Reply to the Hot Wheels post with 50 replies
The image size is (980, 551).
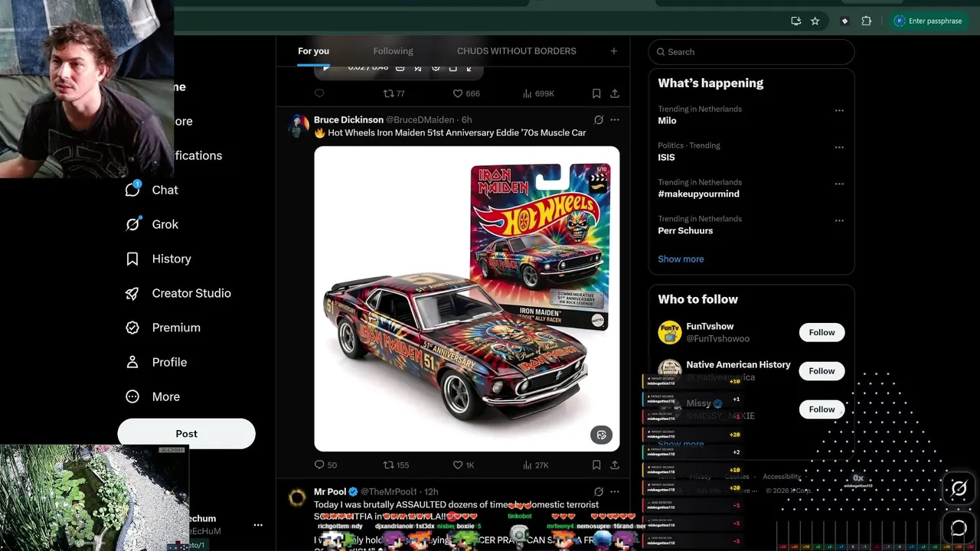click(x=325, y=465)
